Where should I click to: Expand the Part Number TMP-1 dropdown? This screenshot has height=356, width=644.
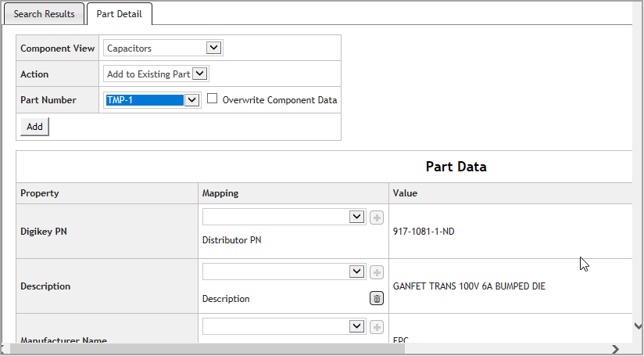coord(152,100)
